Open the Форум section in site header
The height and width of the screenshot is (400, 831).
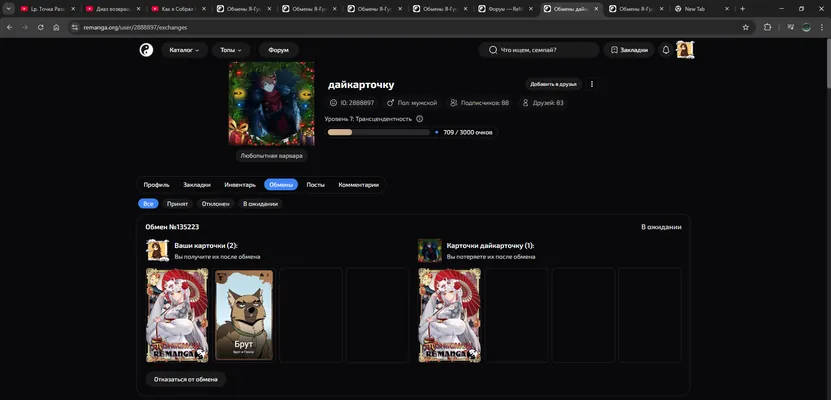(x=278, y=50)
